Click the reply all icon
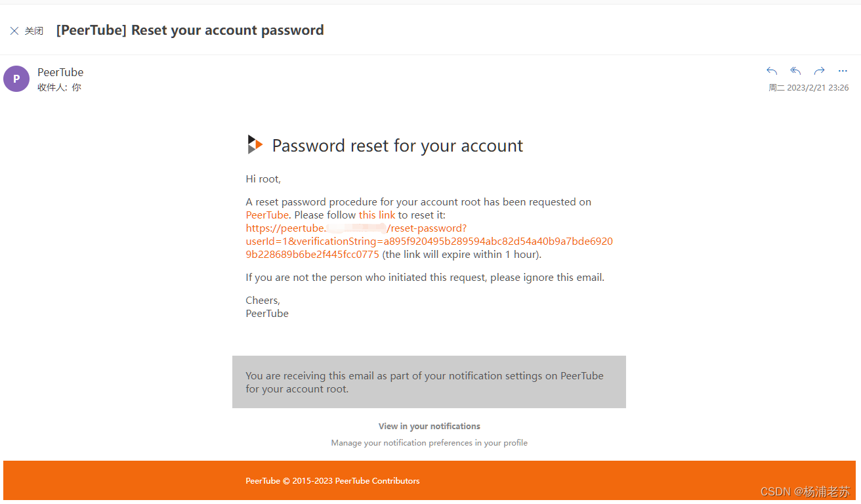Screen dimensions: 861x504 coord(795,71)
